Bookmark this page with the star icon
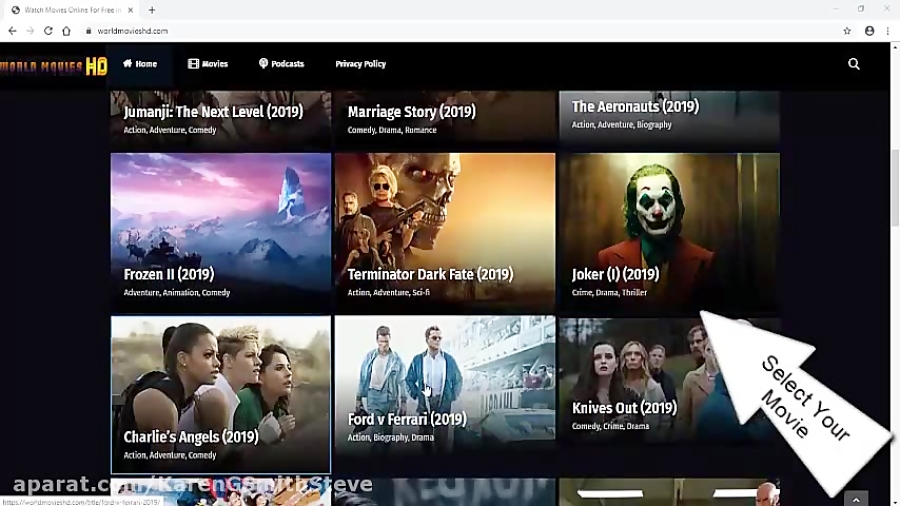 (847, 31)
